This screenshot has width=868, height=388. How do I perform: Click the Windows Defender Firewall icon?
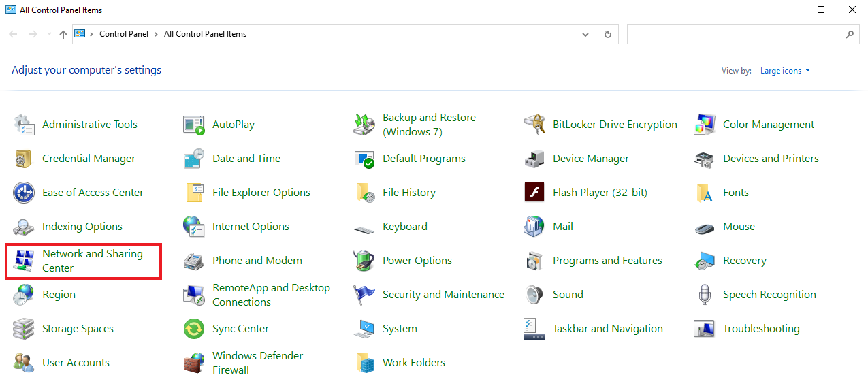pyautogui.click(x=194, y=363)
